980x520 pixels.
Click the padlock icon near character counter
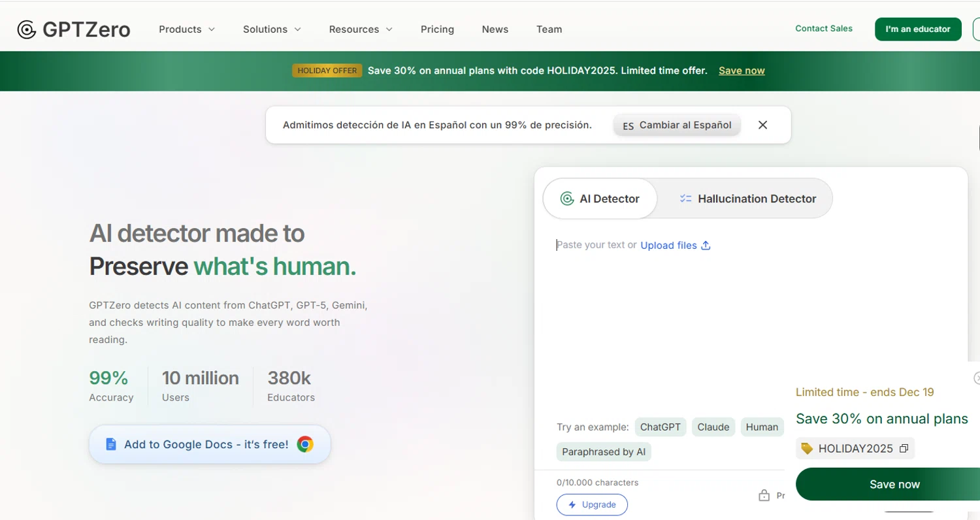[x=764, y=496]
